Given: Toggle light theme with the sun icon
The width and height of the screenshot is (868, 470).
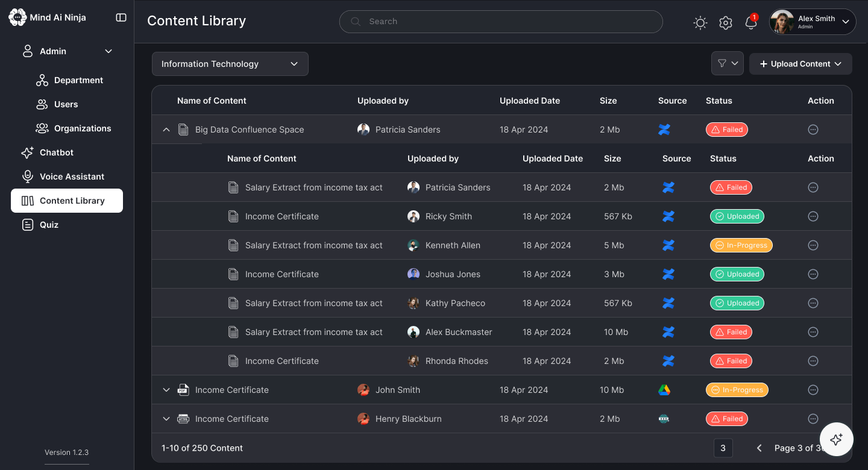Looking at the screenshot, I should point(700,23).
